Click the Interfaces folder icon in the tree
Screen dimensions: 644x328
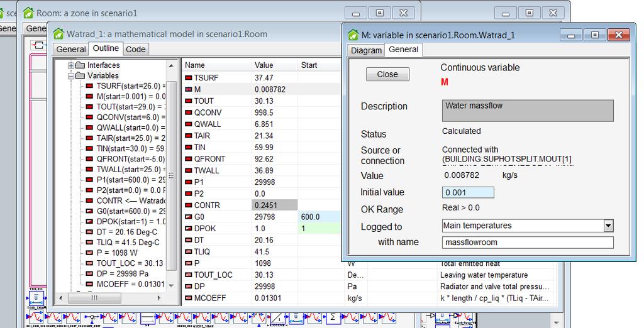(80, 65)
